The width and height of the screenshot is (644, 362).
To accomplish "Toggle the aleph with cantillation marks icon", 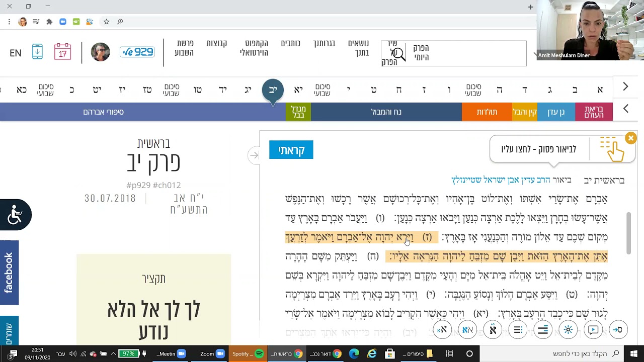I will (x=493, y=330).
